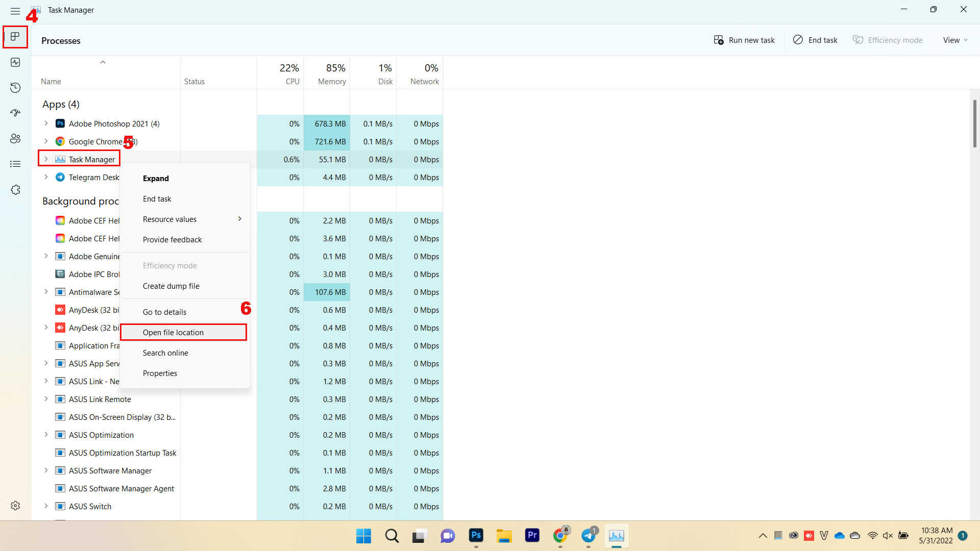
Task: Open taskbar Search
Action: point(391,536)
